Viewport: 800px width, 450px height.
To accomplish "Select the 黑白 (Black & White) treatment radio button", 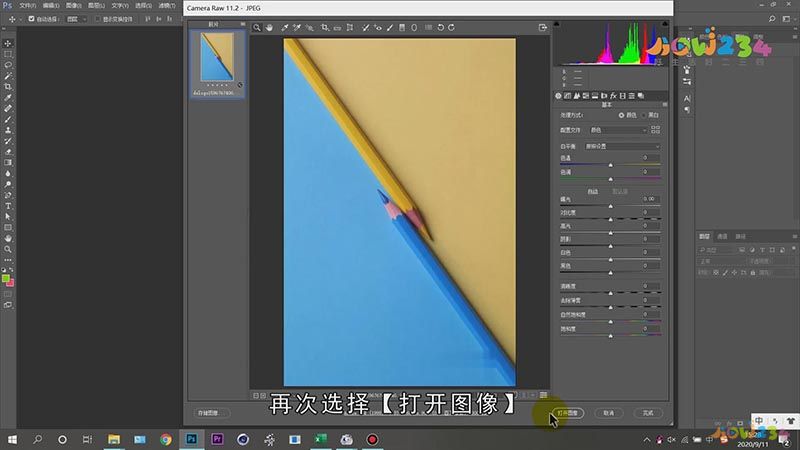I will [x=643, y=115].
